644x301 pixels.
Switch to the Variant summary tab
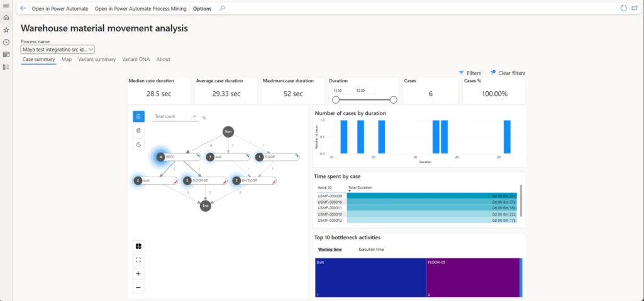tap(97, 60)
